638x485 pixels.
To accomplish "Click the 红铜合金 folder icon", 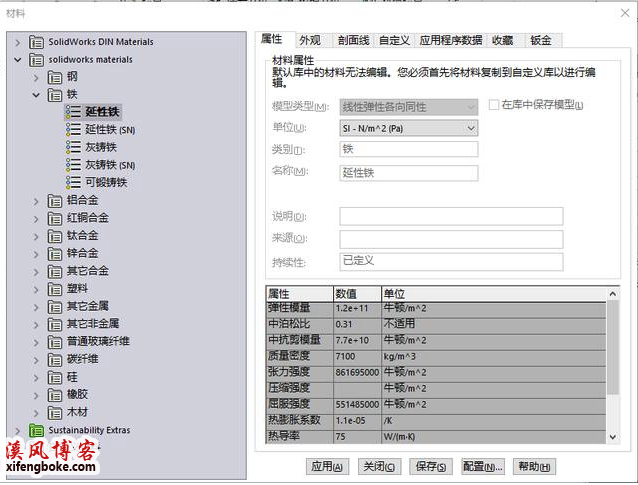I will click(x=55, y=218).
